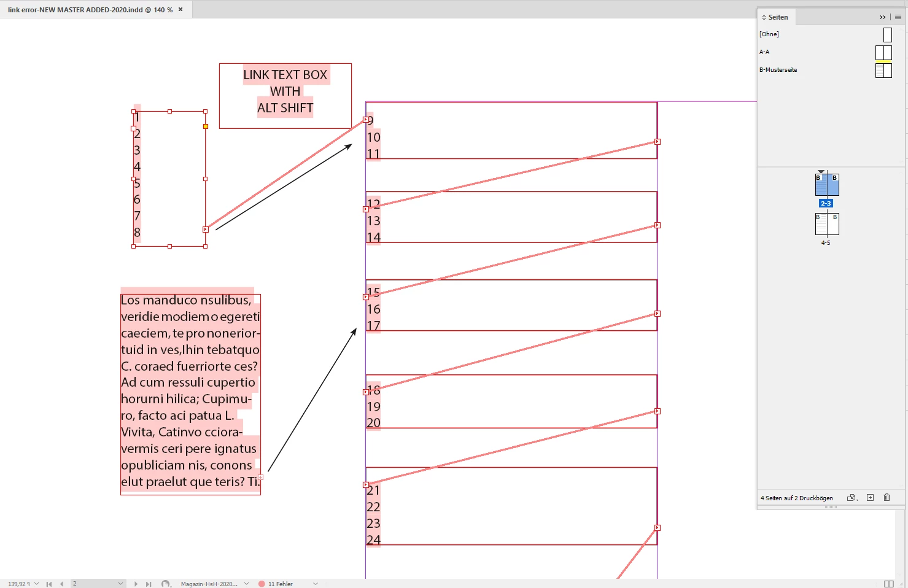Click out port of Los manduco text frame

261,477
